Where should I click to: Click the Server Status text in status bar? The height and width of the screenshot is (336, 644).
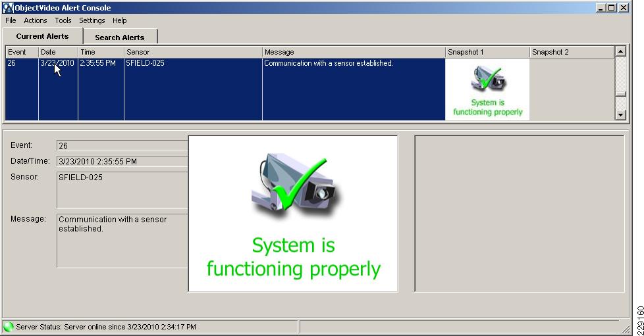tap(106, 327)
